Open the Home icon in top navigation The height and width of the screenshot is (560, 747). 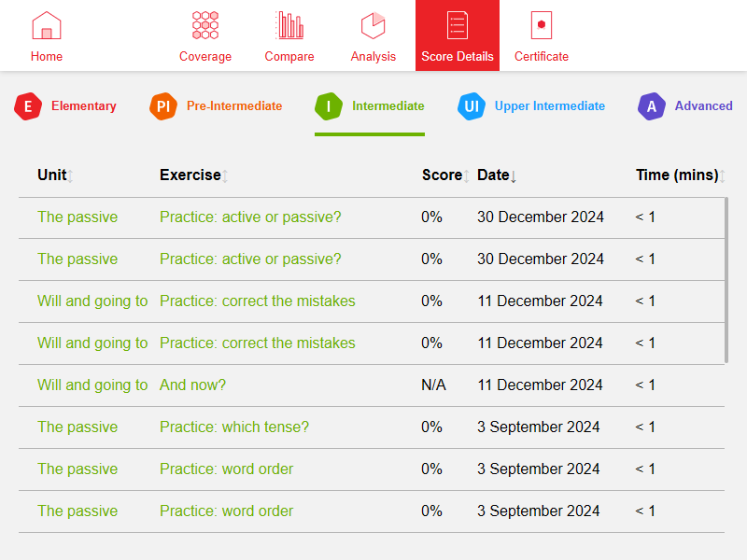[x=47, y=25]
